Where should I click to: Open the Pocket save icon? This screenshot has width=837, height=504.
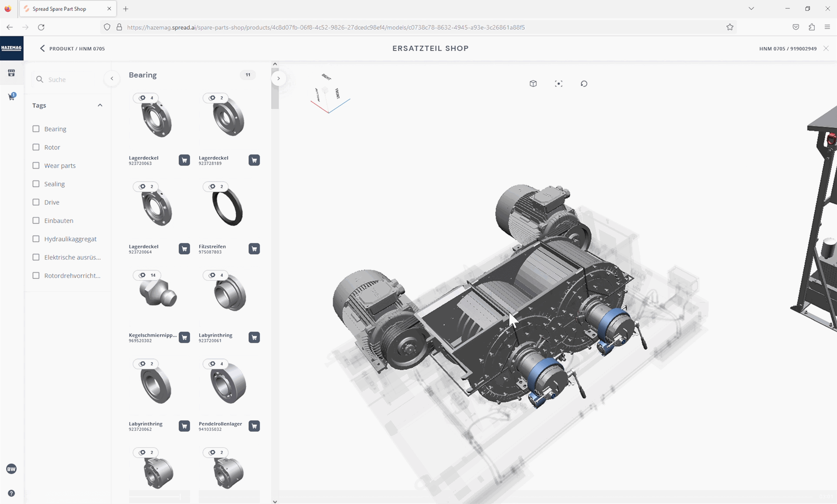pyautogui.click(x=796, y=27)
